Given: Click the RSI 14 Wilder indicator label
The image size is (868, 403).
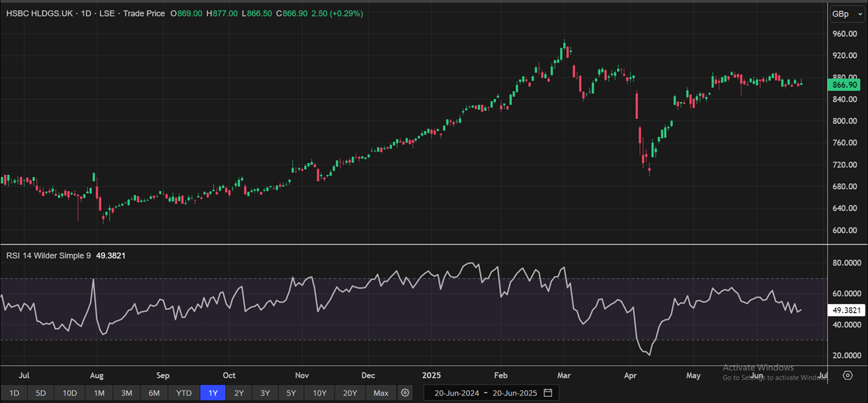Looking at the screenshot, I should (x=49, y=255).
